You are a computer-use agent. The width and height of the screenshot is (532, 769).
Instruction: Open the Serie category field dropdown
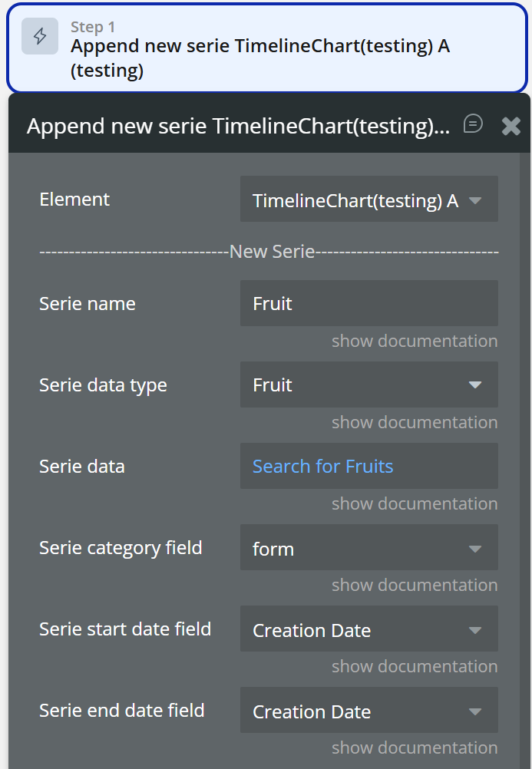[368, 548]
